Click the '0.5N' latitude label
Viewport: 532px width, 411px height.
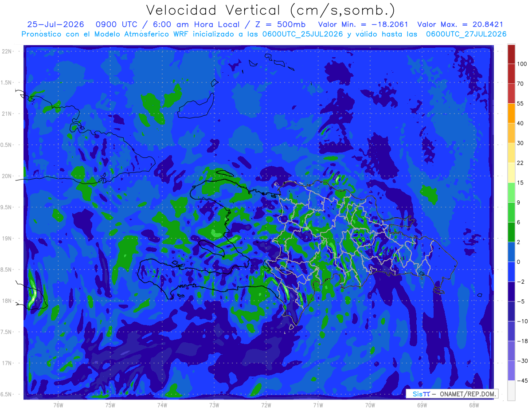pyautogui.click(x=7, y=145)
